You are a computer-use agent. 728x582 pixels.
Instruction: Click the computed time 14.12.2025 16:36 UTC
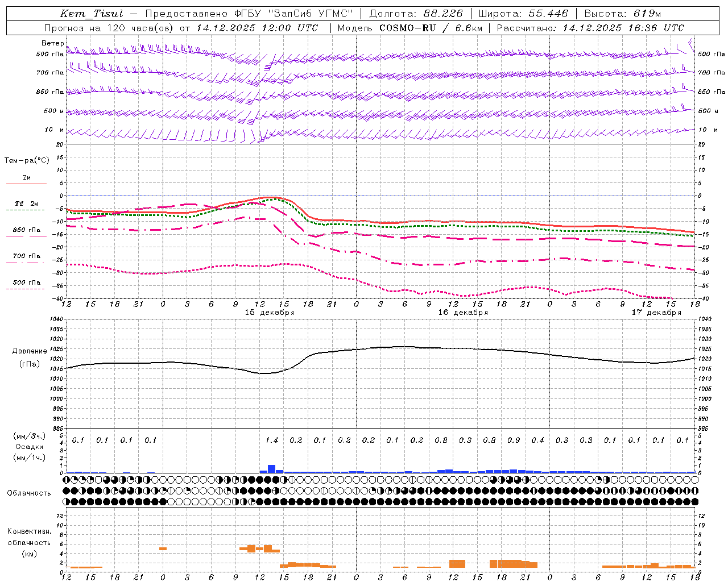point(623,28)
